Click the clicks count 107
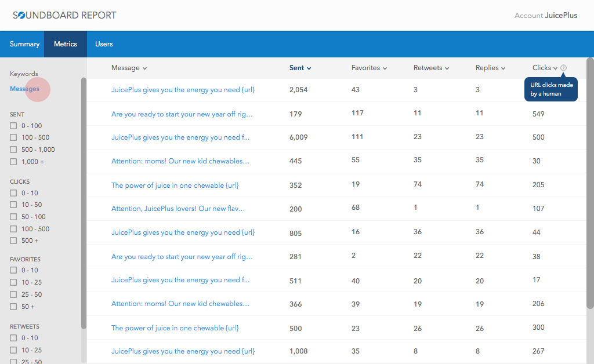 tap(538, 209)
